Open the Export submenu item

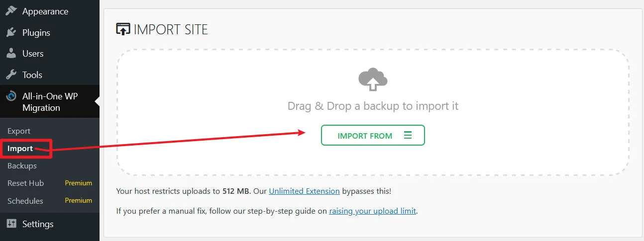point(19,131)
